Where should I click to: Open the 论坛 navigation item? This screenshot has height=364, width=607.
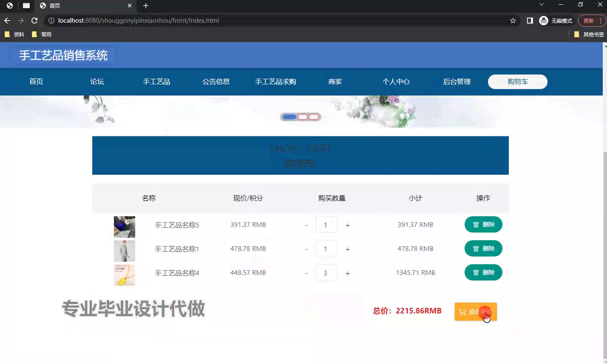pyautogui.click(x=97, y=82)
